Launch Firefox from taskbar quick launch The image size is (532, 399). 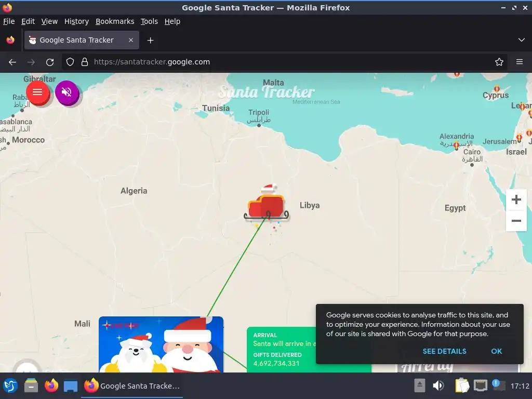[51, 386]
